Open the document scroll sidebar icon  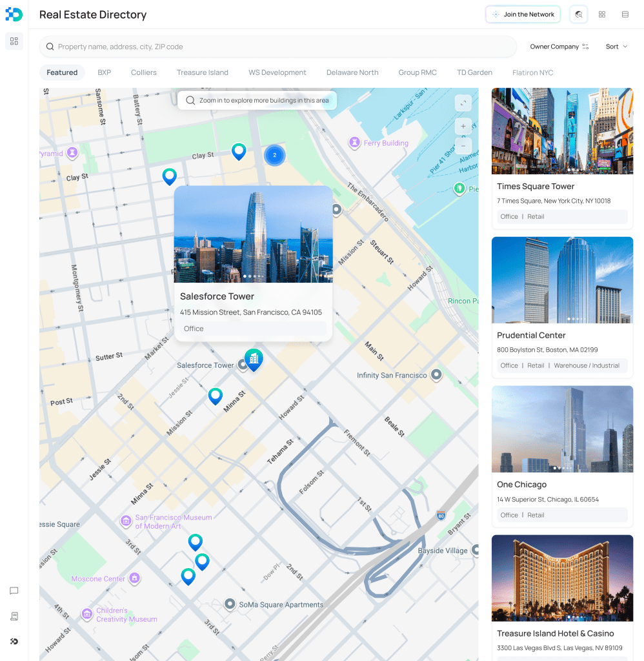point(14,616)
